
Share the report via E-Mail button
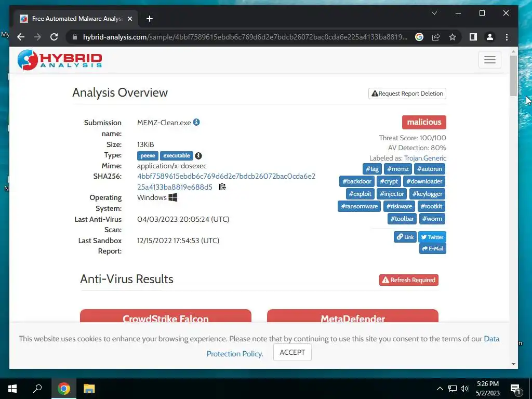click(433, 249)
